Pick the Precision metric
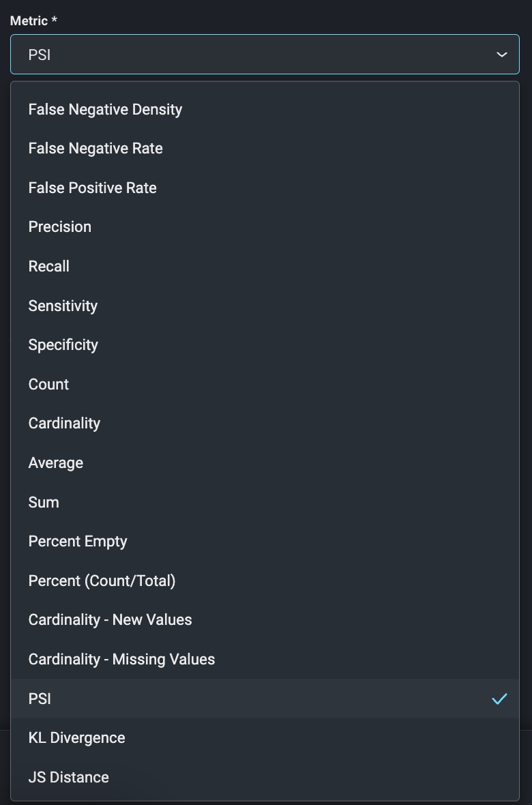This screenshot has height=805, width=532. 60,227
